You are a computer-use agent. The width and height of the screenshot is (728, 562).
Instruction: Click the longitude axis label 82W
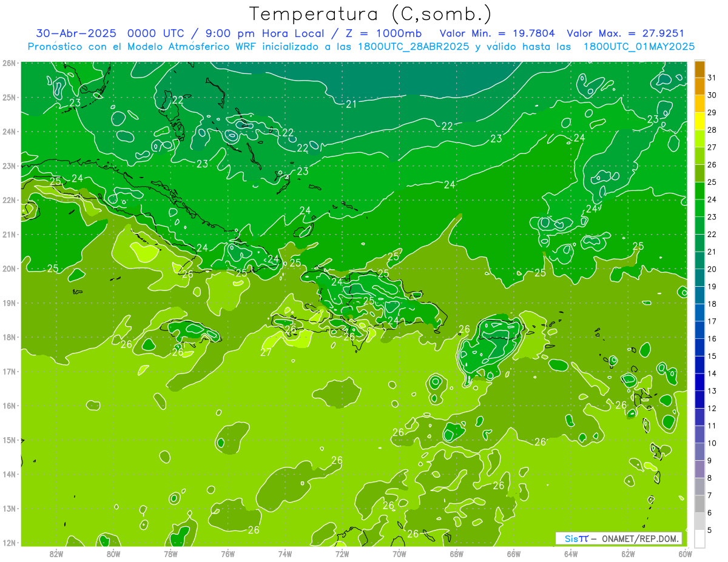(56, 554)
